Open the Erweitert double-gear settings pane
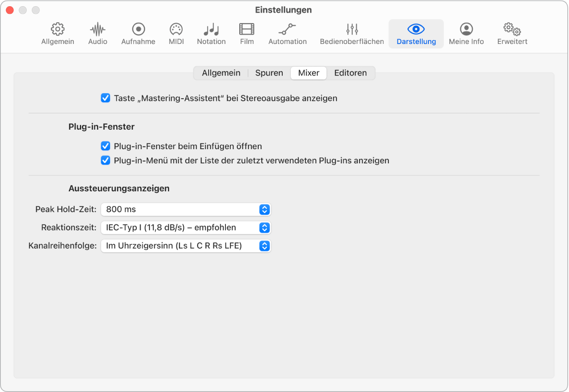569x392 pixels. [x=512, y=34]
